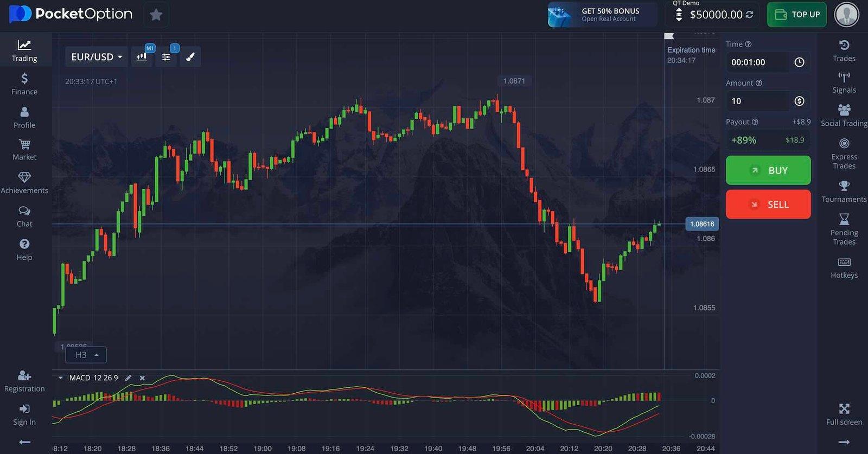This screenshot has width=868, height=454.
Task: Click the $18.9 payout amount
Action: [795, 140]
